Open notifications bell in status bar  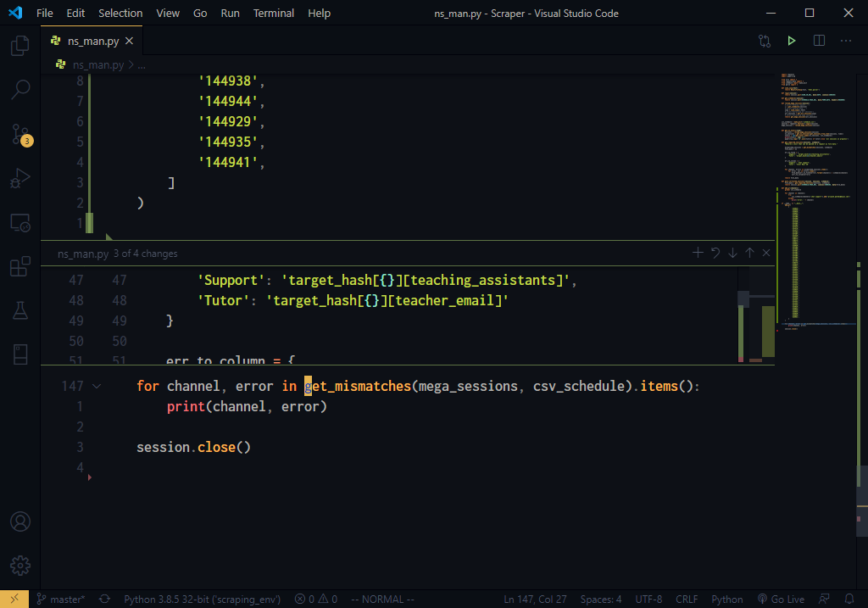pyautogui.click(x=849, y=600)
